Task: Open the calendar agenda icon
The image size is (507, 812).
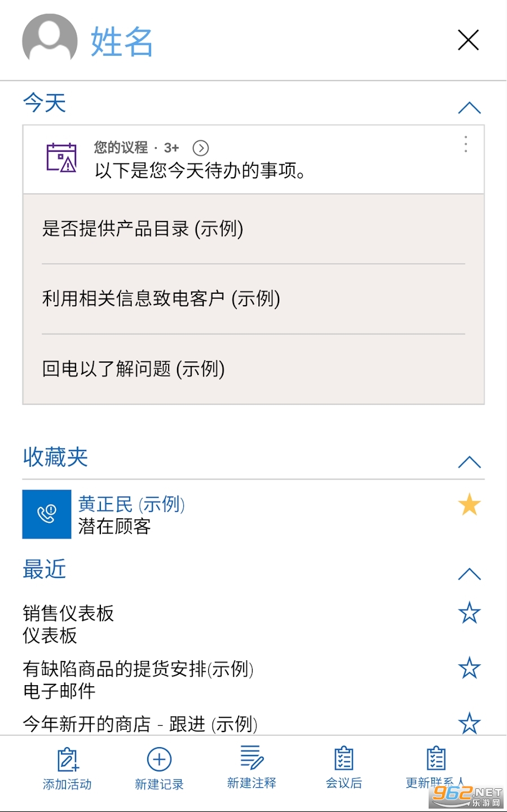Action: click(61, 157)
